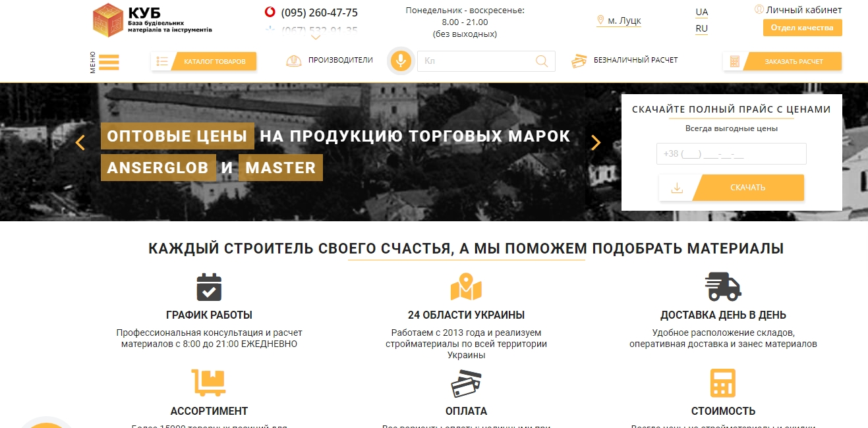Click the catalog list icon
The height and width of the screenshot is (428, 868).
pos(162,61)
